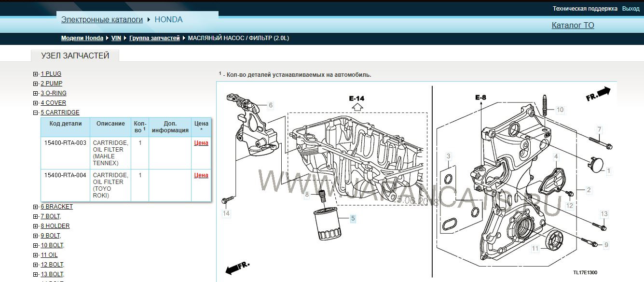Expand the 11 OIL plus icon
644x282 pixels.
point(36,255)
